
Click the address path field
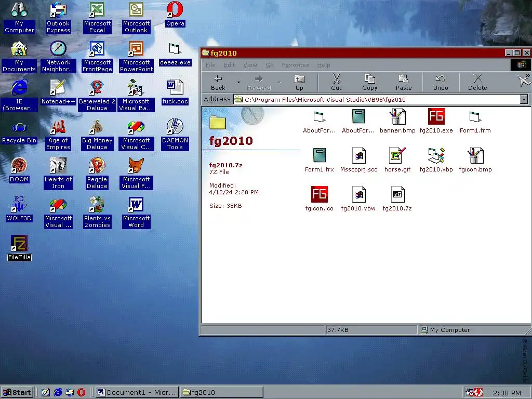point(377,99)
